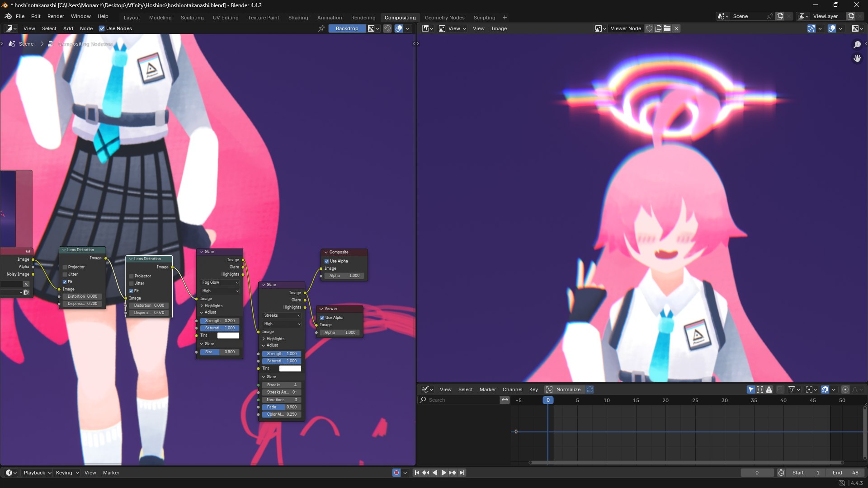
Task: Enable Projector on selected Lens Distortion node
Action: (132, 276)
